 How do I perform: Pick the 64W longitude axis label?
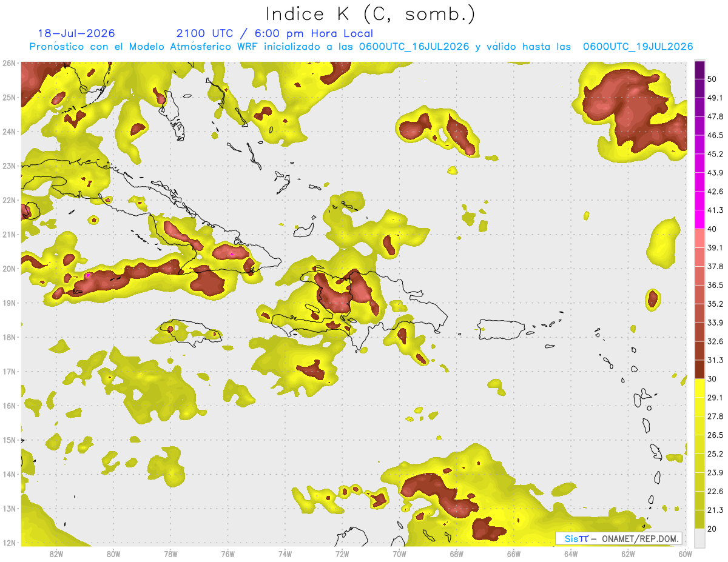[x=571, y=554]
